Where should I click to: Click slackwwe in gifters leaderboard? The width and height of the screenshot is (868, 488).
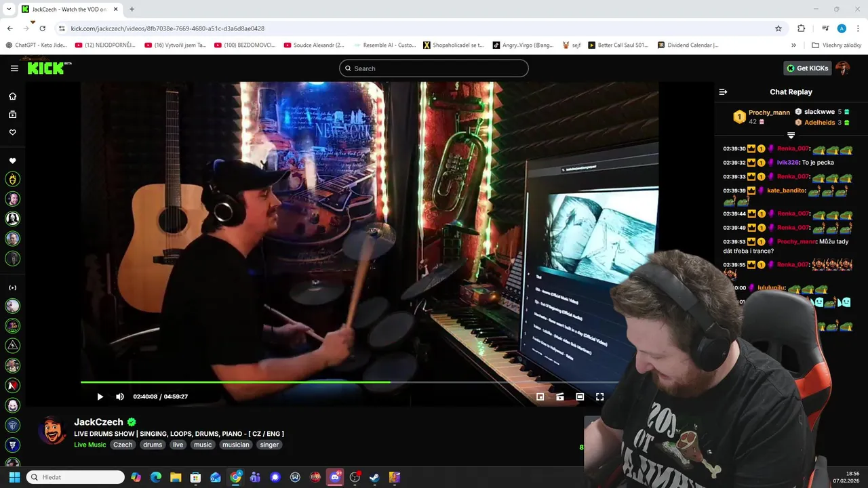click(x=819, y=112)
